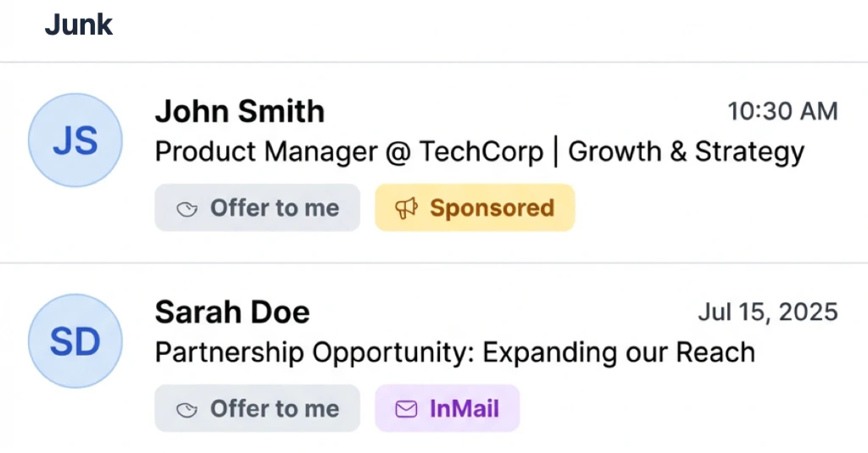The image size is (868, 453).
Task: Click the icon in John Smith's Offer tag
Action: 187,209
